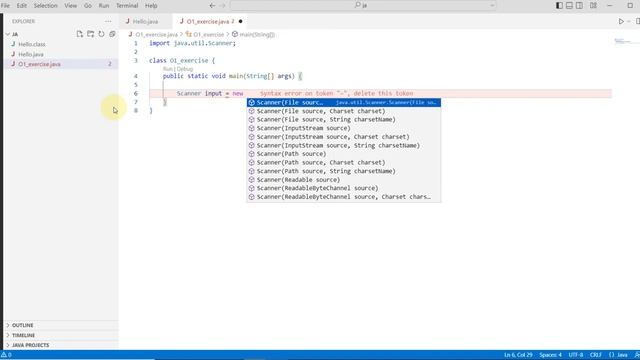Select Scanner(Readable source) suggestion

pos(344,180)
